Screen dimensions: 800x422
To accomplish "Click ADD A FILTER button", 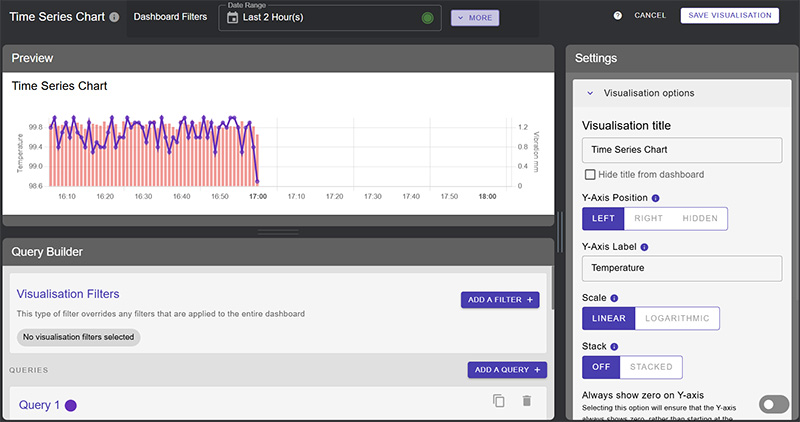I will [x=500, y=300].
